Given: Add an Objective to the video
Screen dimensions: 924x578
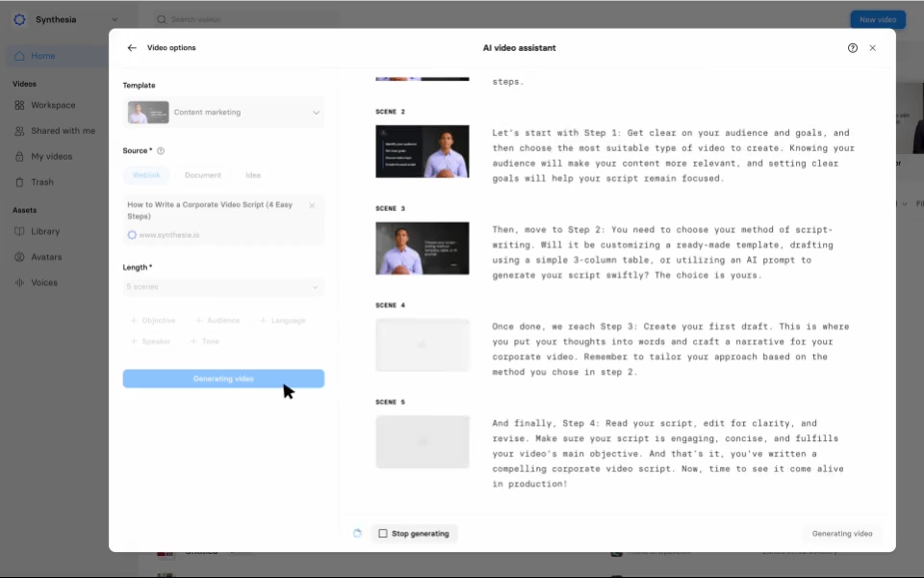Looking at the screenshot, I should (x=153, y=320).
